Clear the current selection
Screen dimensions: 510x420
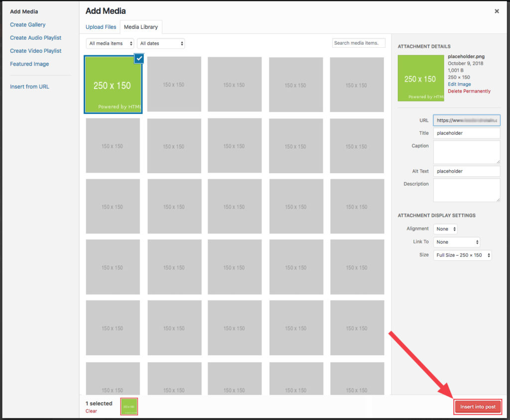[x=91, y=411]
